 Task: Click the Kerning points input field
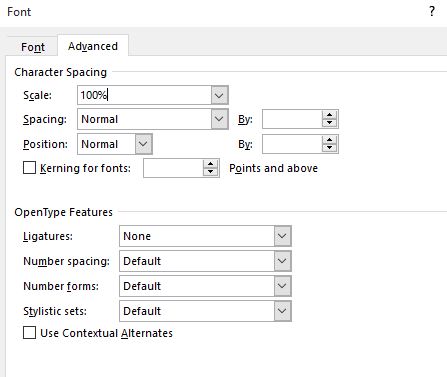click(173, 168)
